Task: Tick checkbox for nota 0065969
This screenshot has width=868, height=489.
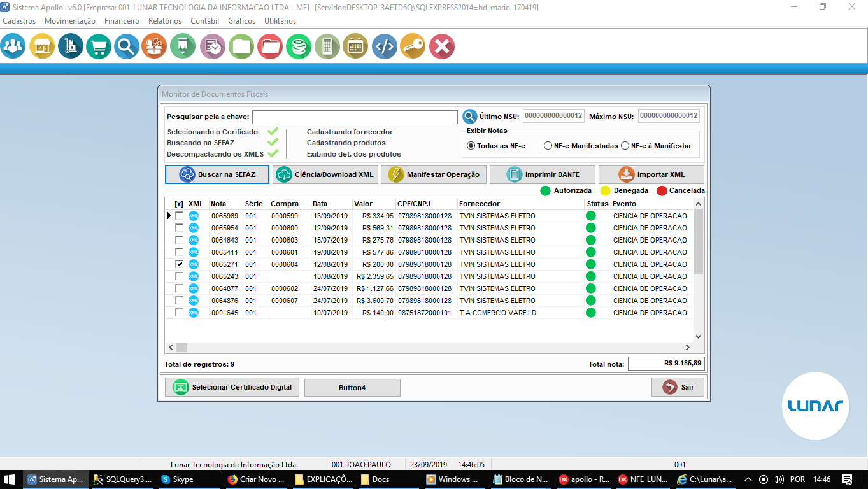Action: click(x=180, y=216)
